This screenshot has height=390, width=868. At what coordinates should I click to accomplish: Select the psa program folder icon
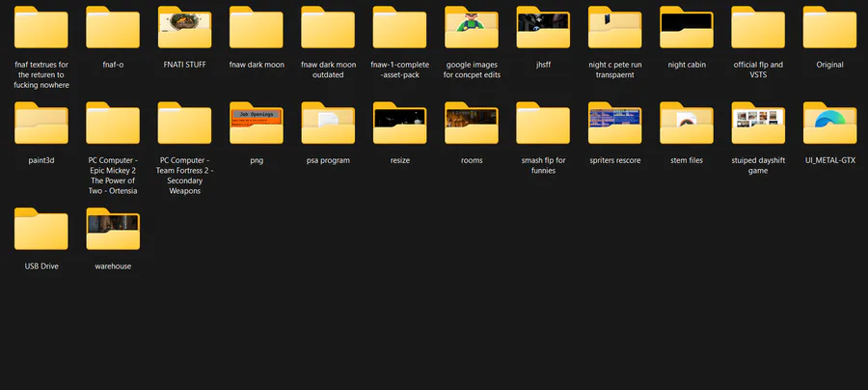[328, 123]
